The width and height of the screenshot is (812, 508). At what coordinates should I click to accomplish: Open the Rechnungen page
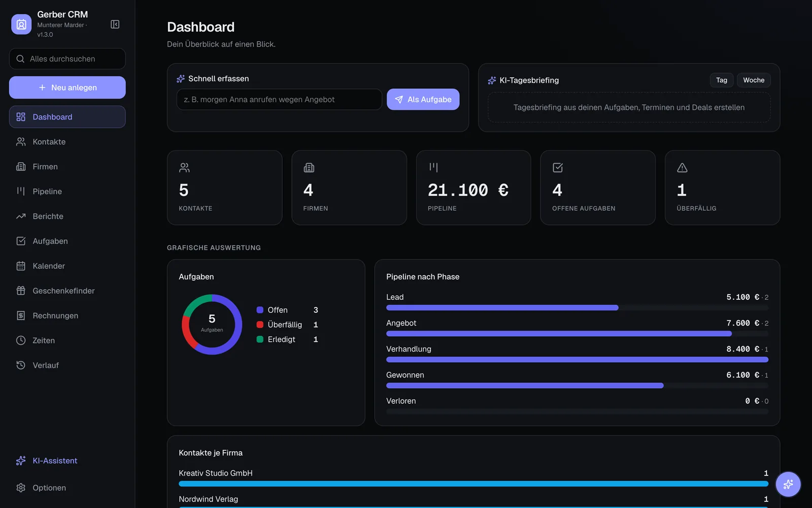tap(67, 315)
